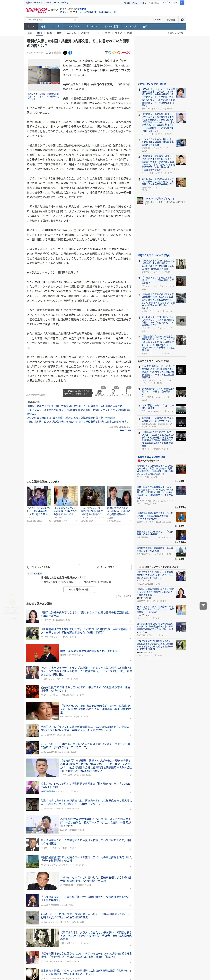Open the ヘルプ link at top

(x=143, y=3)
